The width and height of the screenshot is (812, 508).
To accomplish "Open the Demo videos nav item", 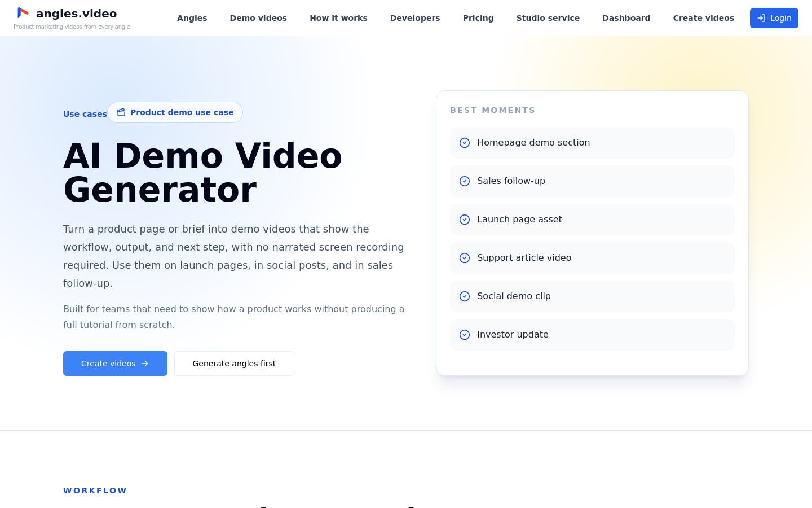I will coord(258,18).
